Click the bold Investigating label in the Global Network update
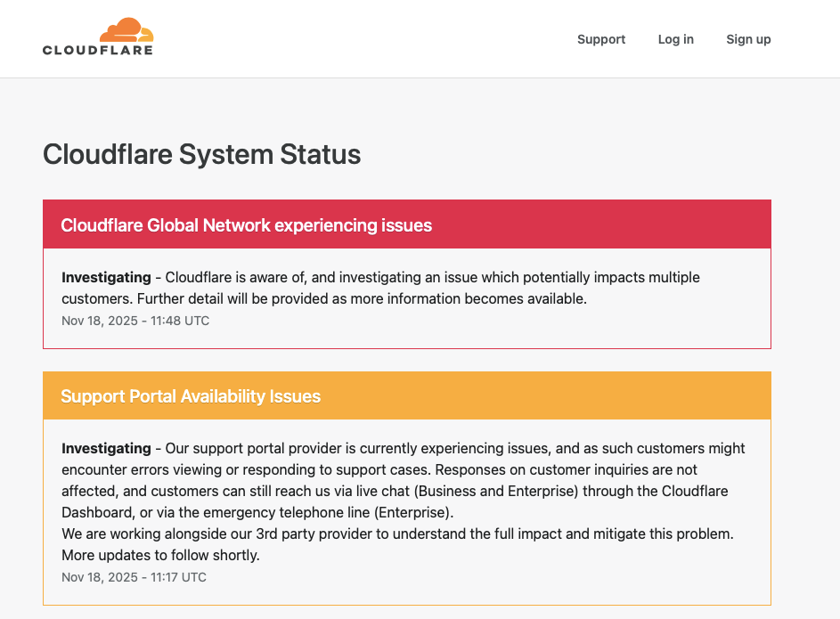The height and width of the screenshot is (619, 840). pyautogui.click(x=106, y=277)
